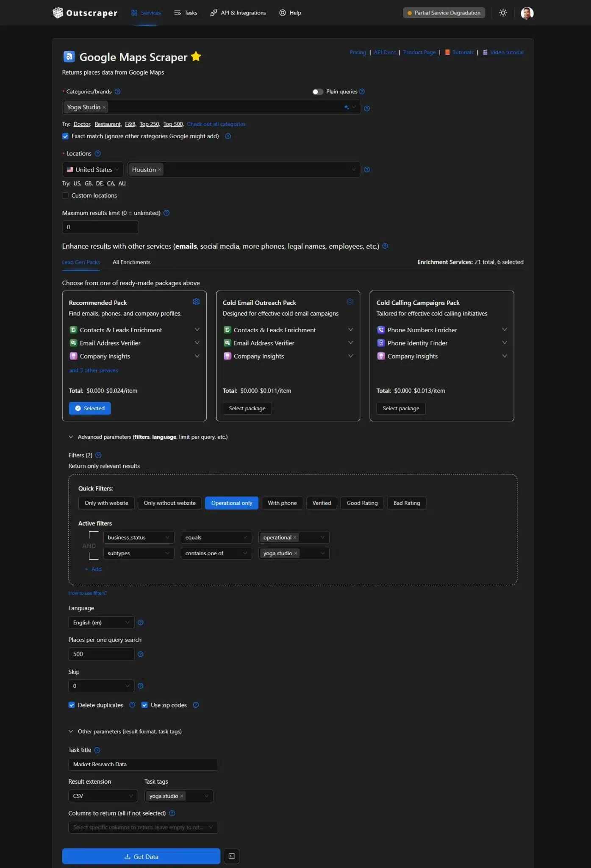Click the light/dark theme sun icon
The height and width of the screenshot is (868, 591).
[503, 13]
